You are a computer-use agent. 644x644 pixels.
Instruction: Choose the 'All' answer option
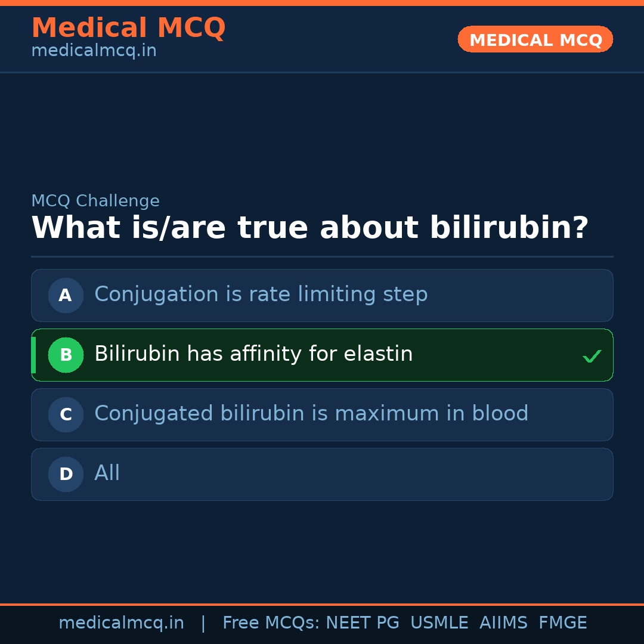click(107, 473)
